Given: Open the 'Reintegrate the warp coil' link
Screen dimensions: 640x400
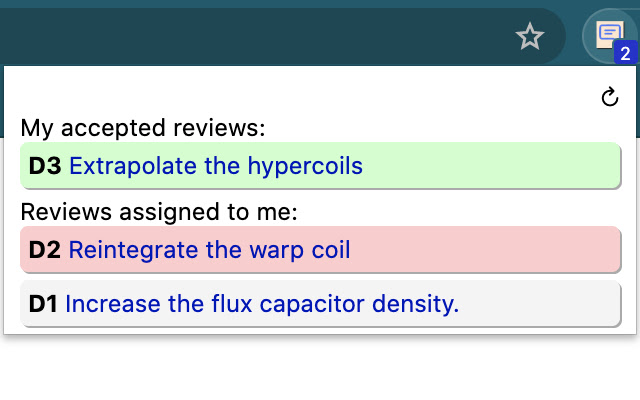Looking at the screenshot, I should pos(209,249).
